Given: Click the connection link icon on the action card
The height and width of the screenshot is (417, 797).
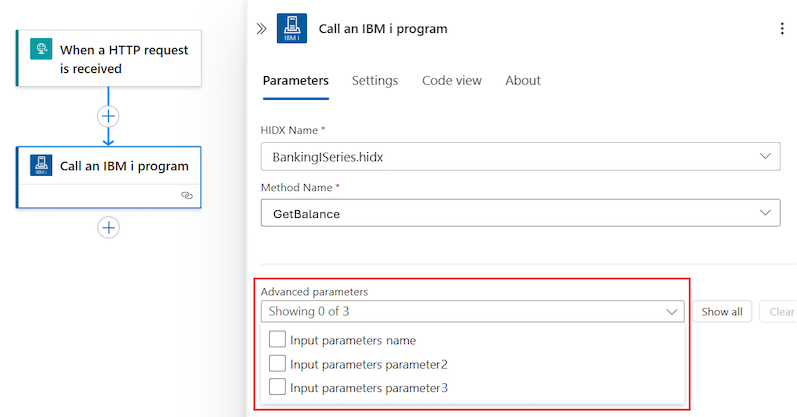Looking at the screenshot, I should coord(186,196).
